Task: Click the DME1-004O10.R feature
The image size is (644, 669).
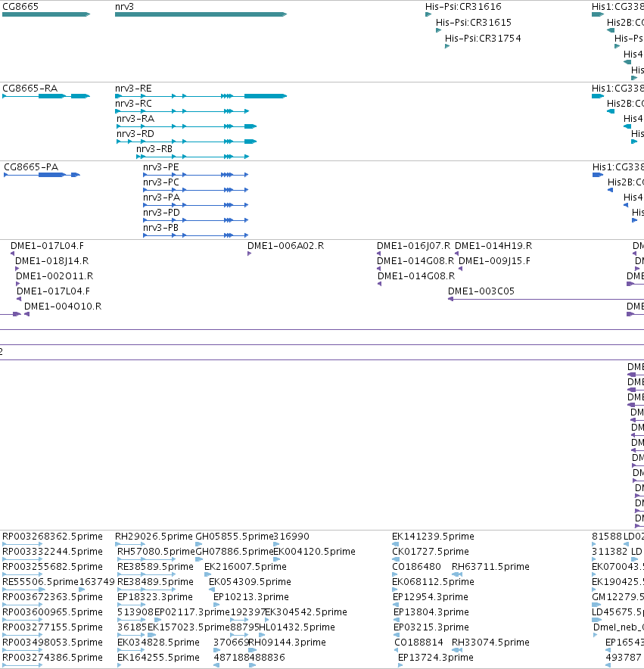Action: (27, 314)
